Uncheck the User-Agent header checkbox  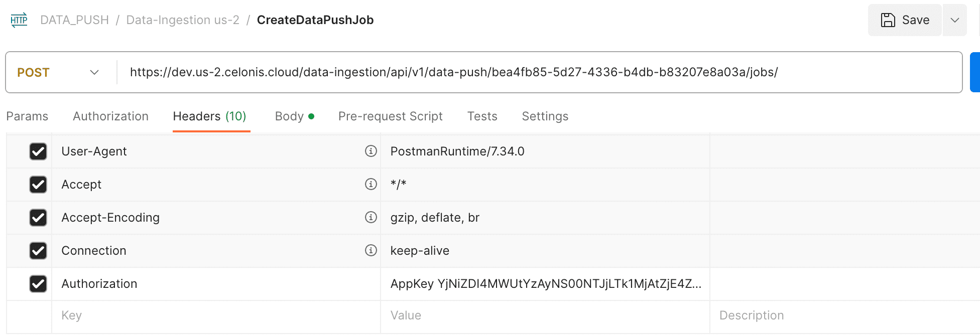coord(38,151)
